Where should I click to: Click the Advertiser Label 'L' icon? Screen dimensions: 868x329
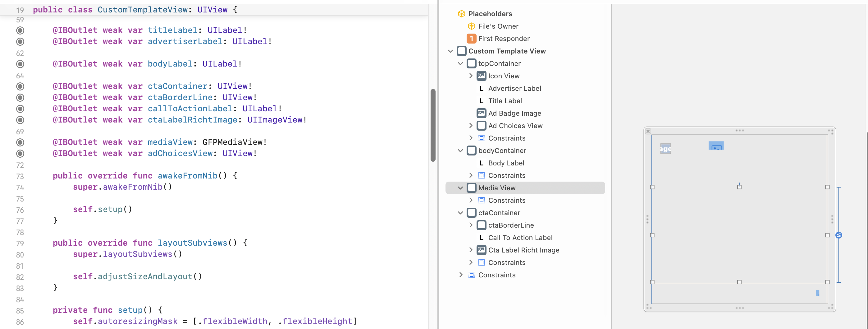(481, 88)
